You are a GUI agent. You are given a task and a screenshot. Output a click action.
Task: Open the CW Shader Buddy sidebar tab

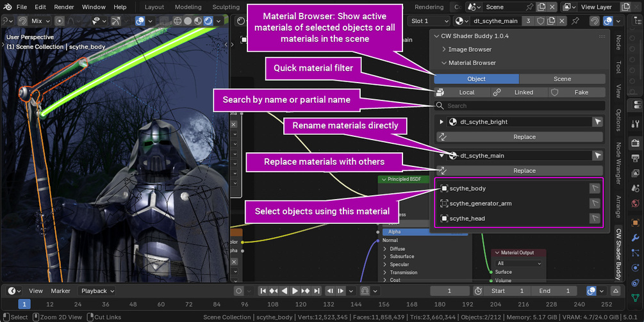pos(618,254)
